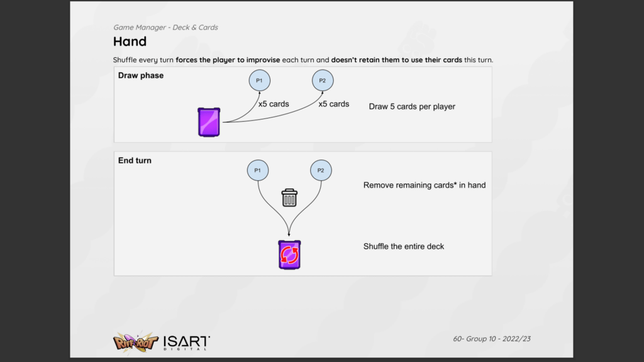Click the "Hand" slide title
Image resolution: width=644 pixels, height=362 pixels.
pyautogui.click(x=130, y=42)
